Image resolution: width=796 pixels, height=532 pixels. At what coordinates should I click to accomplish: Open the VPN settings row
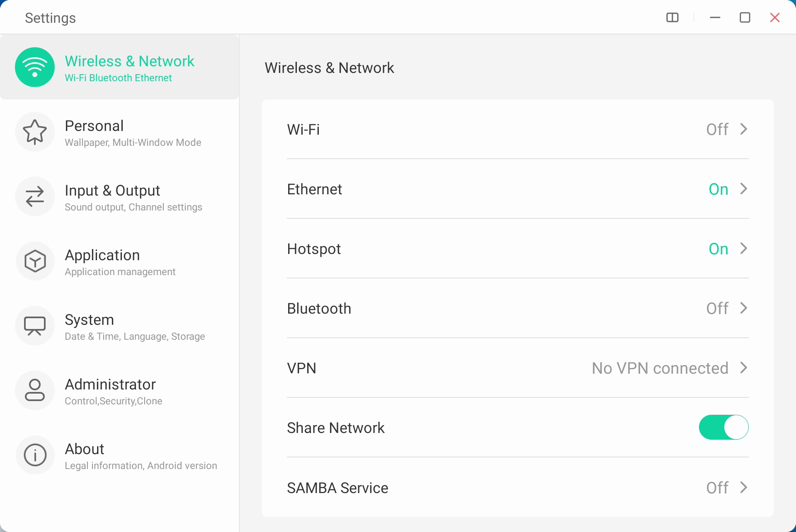(517, 368)
